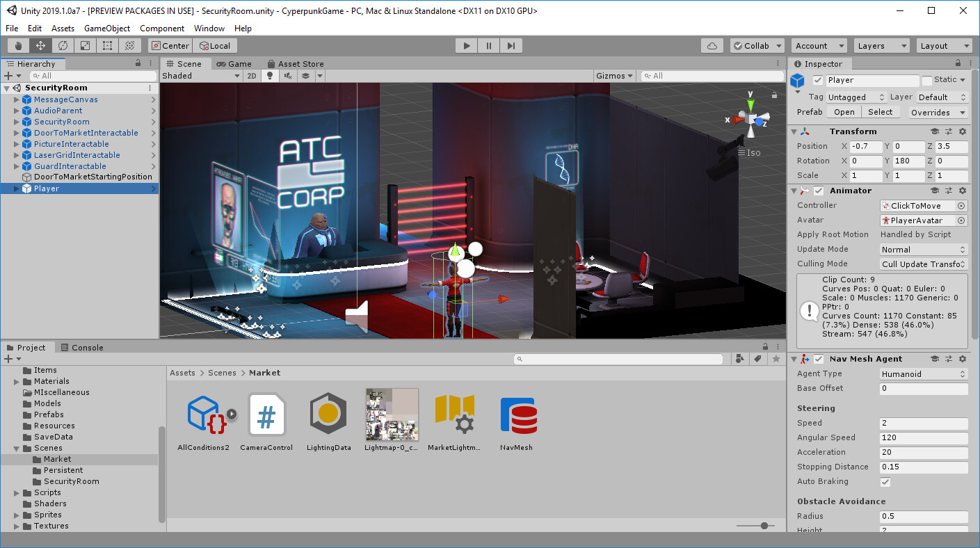Open the GameObject menu
This screenshot has width=980, height=548.
(x=107, y=28)
